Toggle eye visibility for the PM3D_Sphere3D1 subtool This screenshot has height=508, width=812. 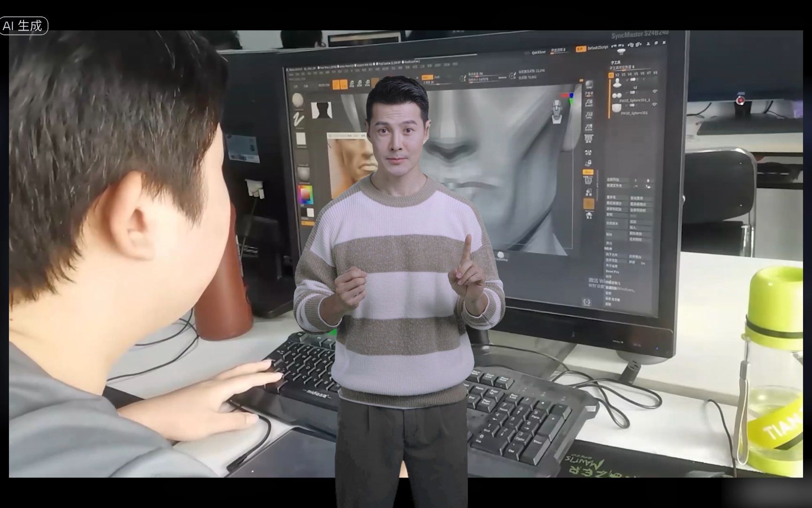pos(655,105)
